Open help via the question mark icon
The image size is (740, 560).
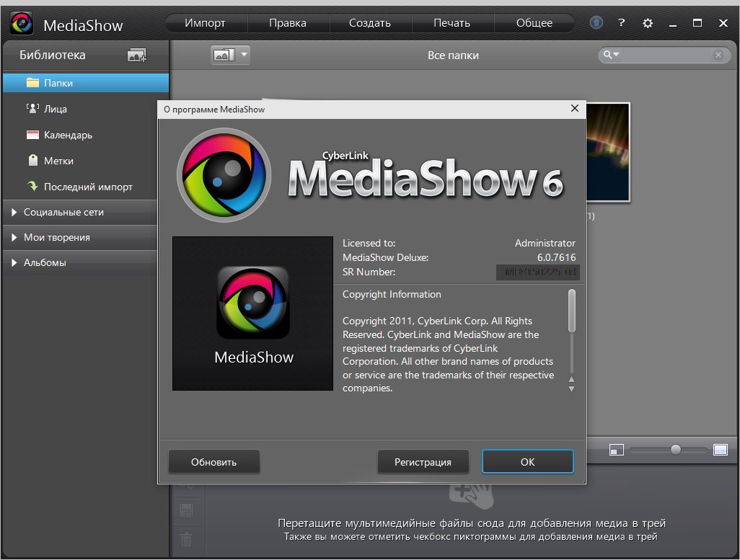(622, 22)
